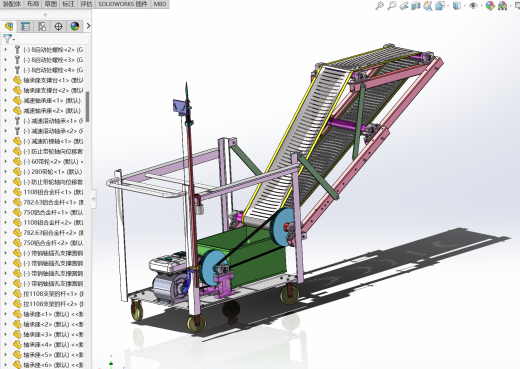Show more manager tabs with the chevron
The height and width of the screenshot is (369, 520).
(88, 26)
